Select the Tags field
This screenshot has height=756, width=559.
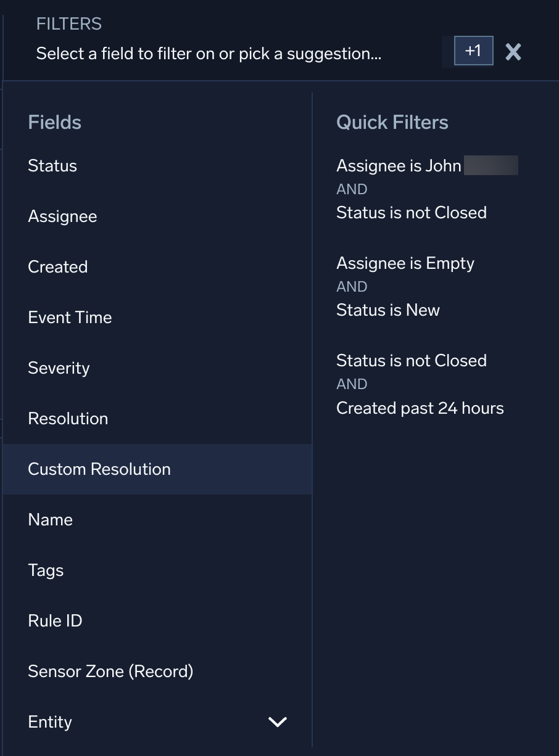pyautogui.click(x=45, y=570)
